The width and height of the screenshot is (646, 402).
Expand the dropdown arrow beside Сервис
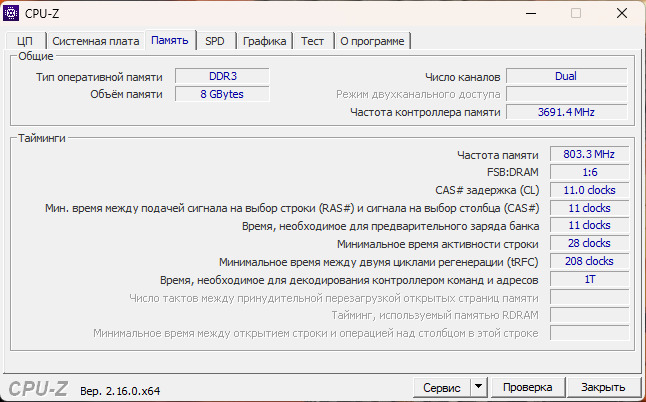(x=478, y=387)
